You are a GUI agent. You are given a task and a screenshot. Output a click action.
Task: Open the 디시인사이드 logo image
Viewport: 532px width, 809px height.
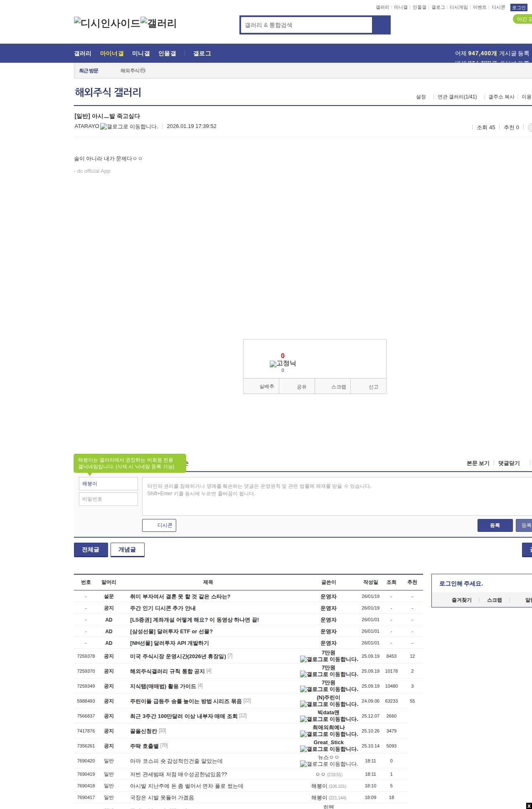tap(107, 23)
